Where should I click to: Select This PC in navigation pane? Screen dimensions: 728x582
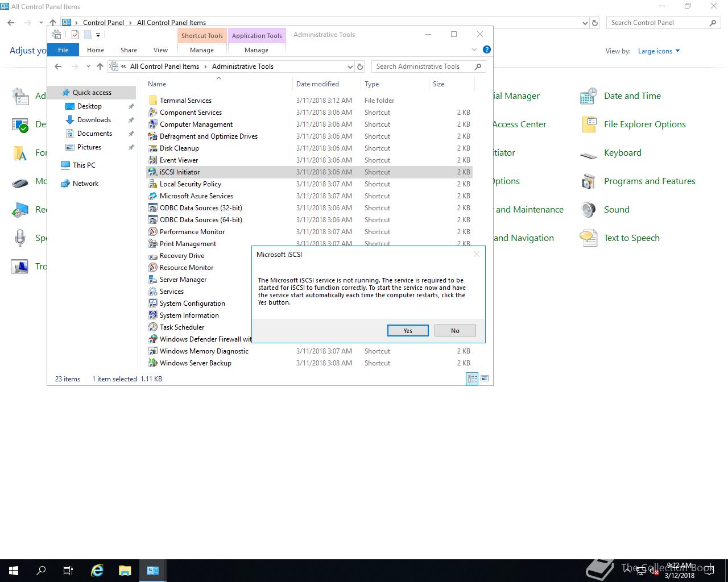[84, 165]
